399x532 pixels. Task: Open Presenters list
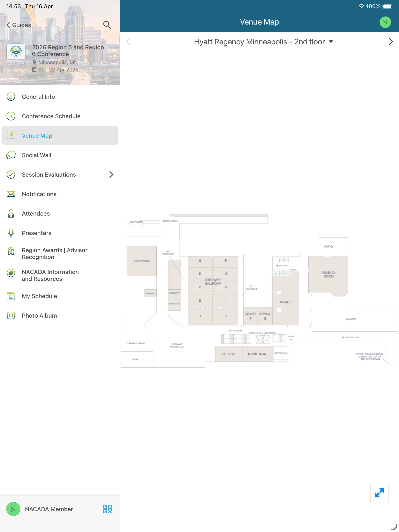click(60, 233)
